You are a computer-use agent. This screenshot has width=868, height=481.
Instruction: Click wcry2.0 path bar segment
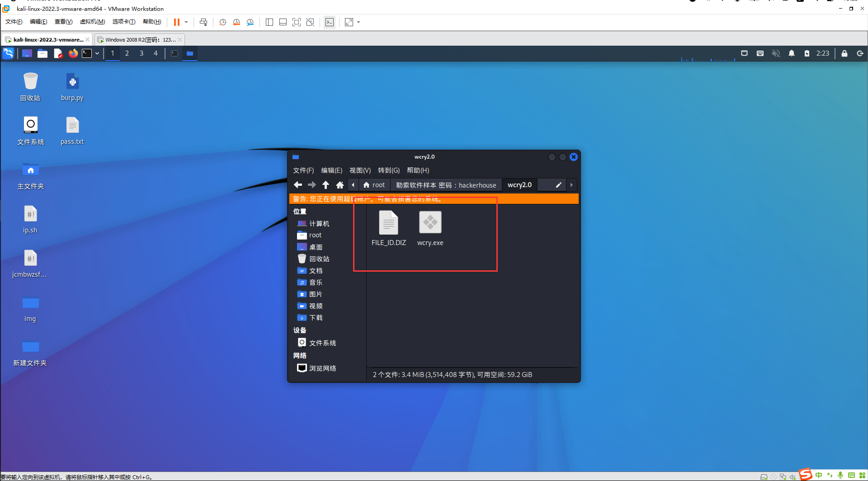click(519, 185)
